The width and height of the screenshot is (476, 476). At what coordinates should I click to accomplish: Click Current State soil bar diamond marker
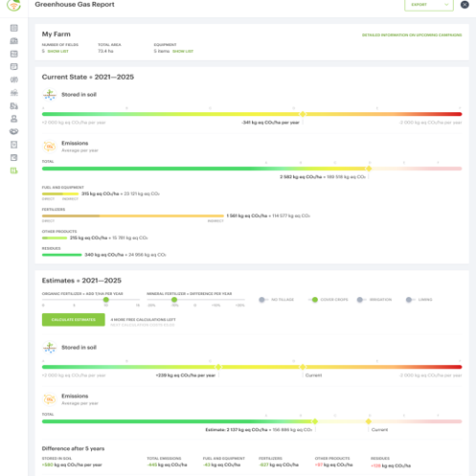(303, 114)
